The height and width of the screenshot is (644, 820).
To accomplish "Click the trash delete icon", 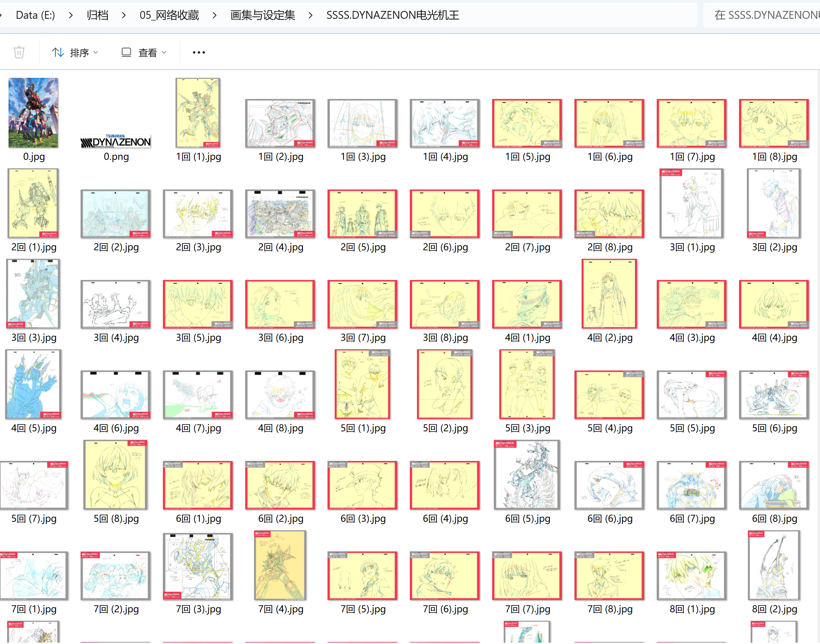I will point(19,52).
